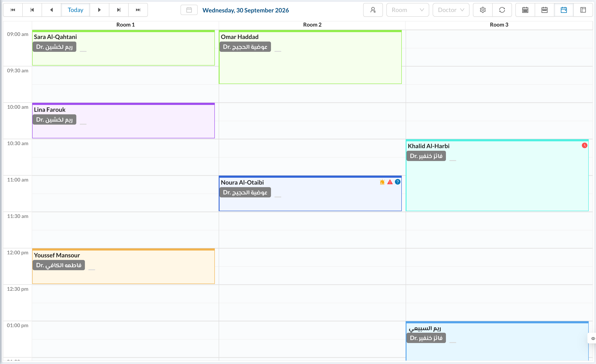This screenshot has height=364, width=596.
Task: Open the 01:00 pm Room 3 appointment
Action: point(497,341)
